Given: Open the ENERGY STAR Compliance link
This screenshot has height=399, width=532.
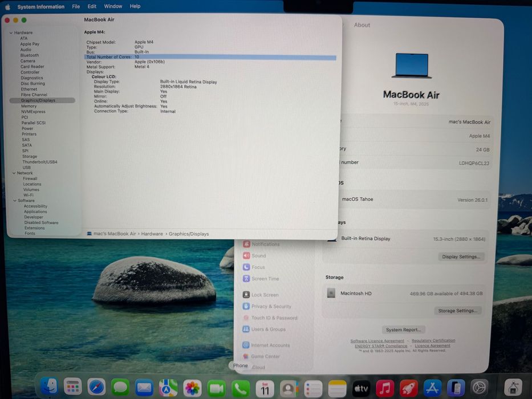Looking at the screenshot, I should pos(381,346).
